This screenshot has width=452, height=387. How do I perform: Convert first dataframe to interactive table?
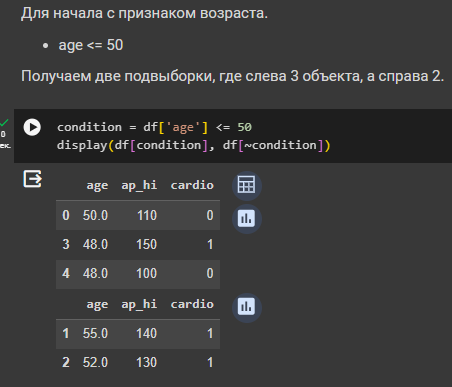coord(247,185)
